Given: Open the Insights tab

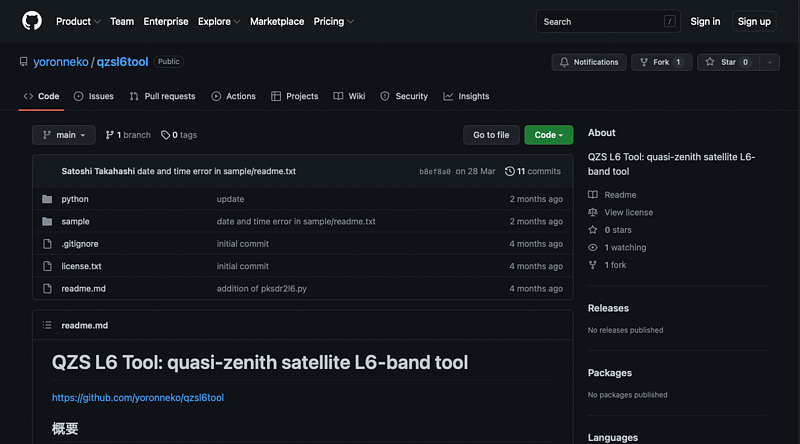Looking at the screenshot, I should pyautogui.click(x=466, y=96).
